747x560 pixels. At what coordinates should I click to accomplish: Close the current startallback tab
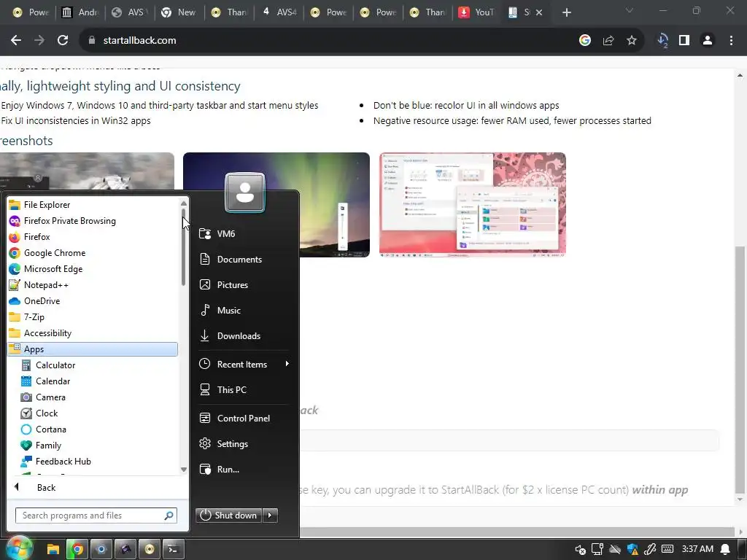click(x=539, y=12)
